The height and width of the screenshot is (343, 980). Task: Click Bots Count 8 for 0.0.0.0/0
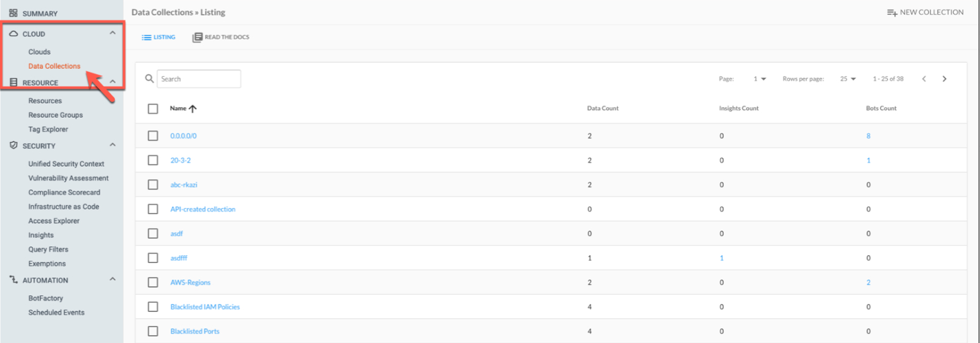[x=868, y=136]
